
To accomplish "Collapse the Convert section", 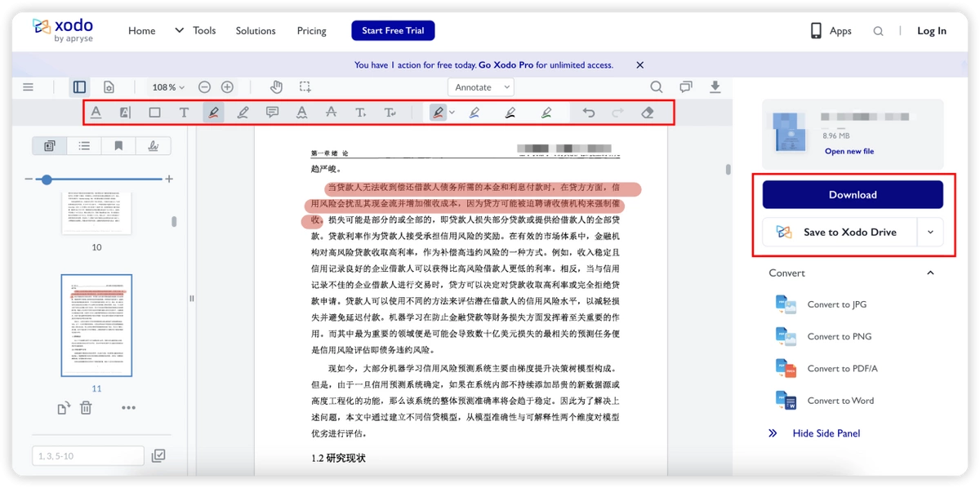I will coord(930,273).
